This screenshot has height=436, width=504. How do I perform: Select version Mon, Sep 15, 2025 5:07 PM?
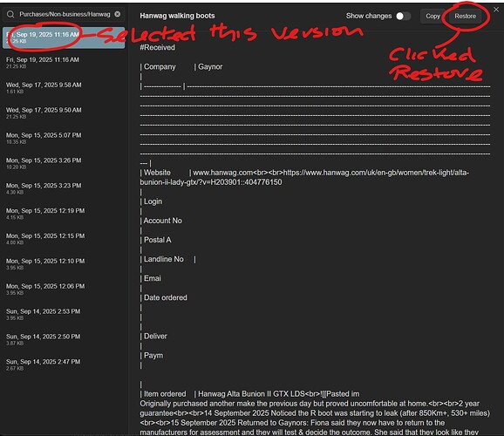click(x=64, y=138)
